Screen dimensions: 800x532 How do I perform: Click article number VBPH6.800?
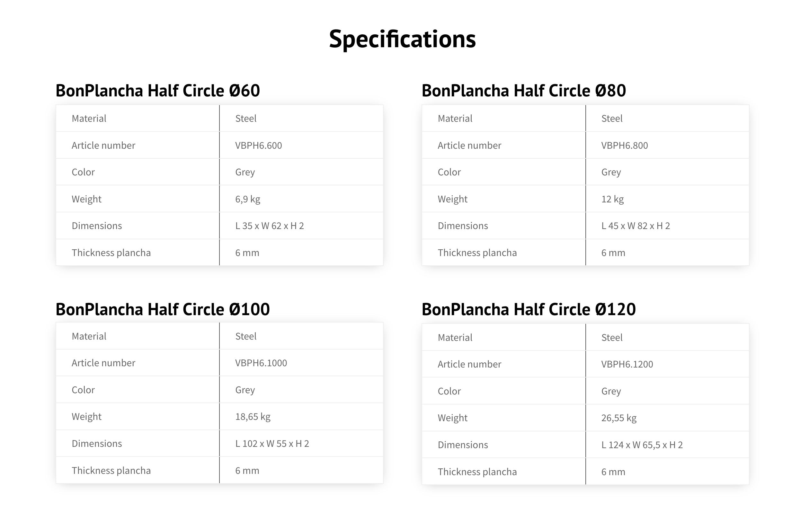tap(625, 145)
